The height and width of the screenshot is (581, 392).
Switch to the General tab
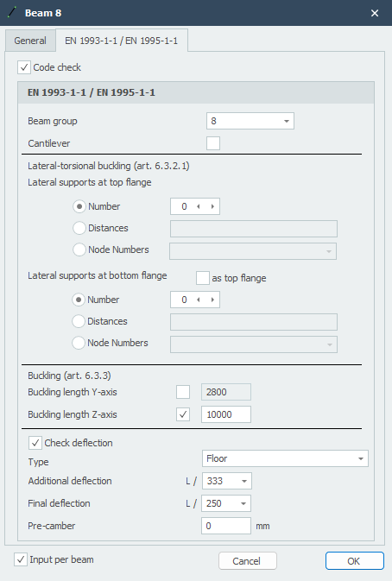[x=30, y=41]
